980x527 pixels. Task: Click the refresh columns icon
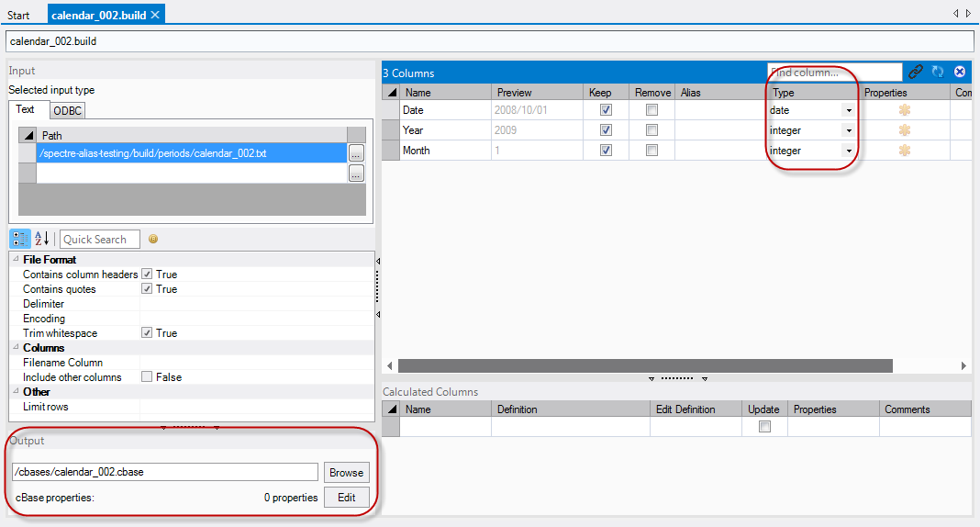938,72
